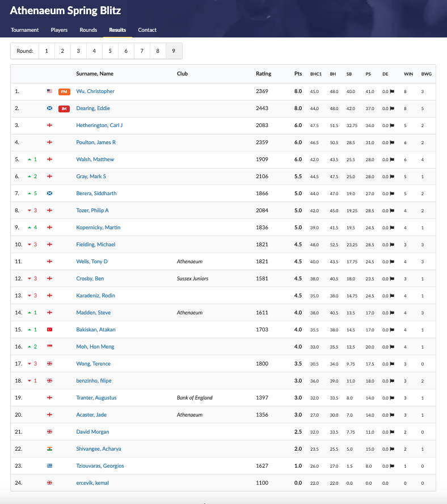Show results for round 7
Viewport: 447px width, 504px height.
coord(142,51)
